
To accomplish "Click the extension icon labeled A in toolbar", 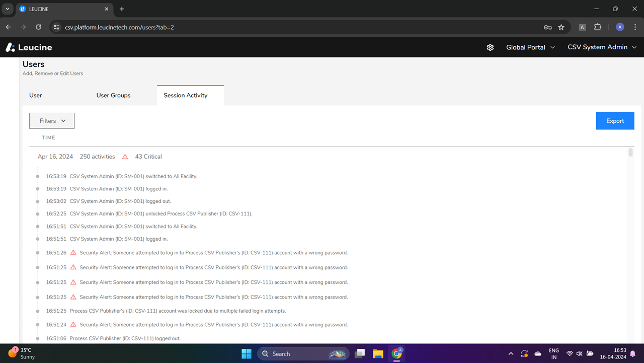I will (582, 27).
